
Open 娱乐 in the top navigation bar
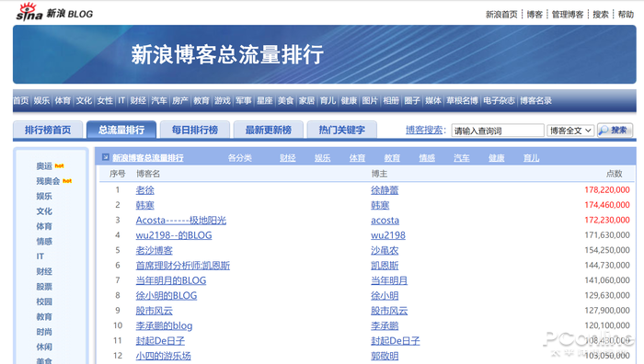[41, 100]
